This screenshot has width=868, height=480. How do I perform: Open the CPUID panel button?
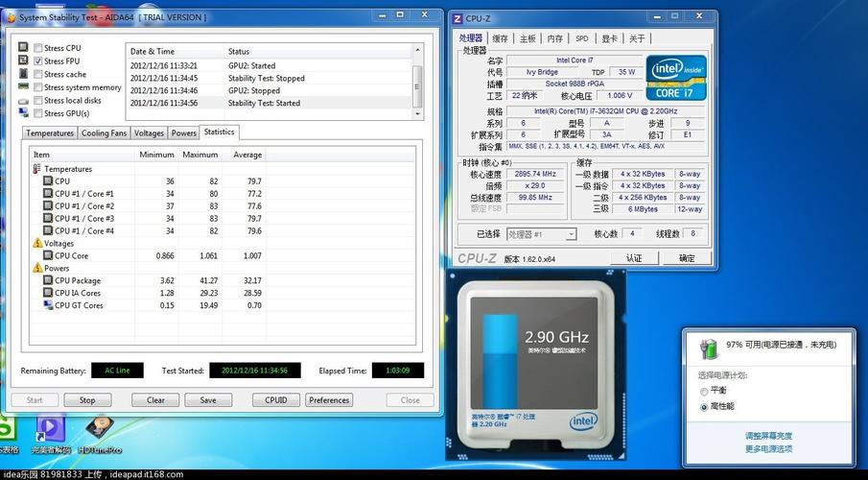pyautogui.click(x=275, y=400)
